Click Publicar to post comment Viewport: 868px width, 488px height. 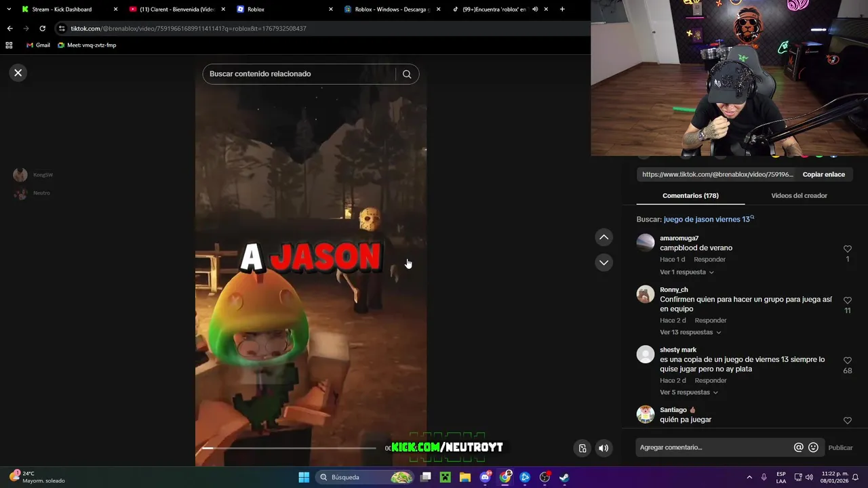840,447
